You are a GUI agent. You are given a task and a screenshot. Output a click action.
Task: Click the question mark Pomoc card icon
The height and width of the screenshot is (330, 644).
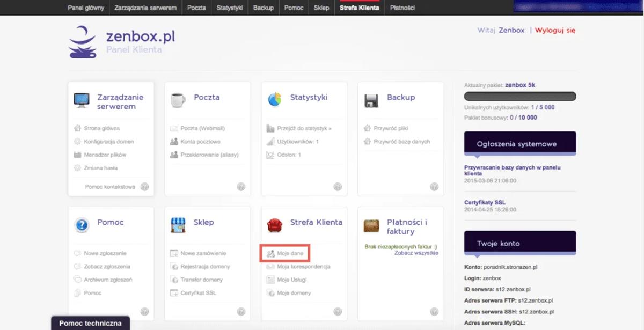click(x=82, y=225)
